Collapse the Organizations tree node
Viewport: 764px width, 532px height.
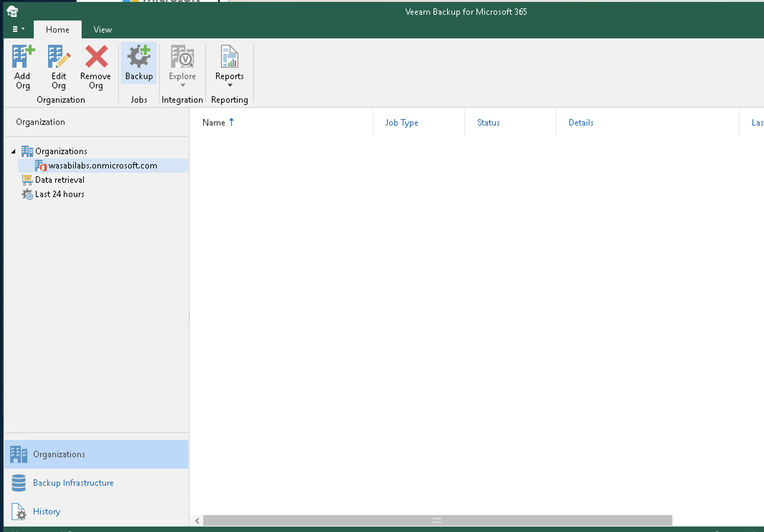13,151
